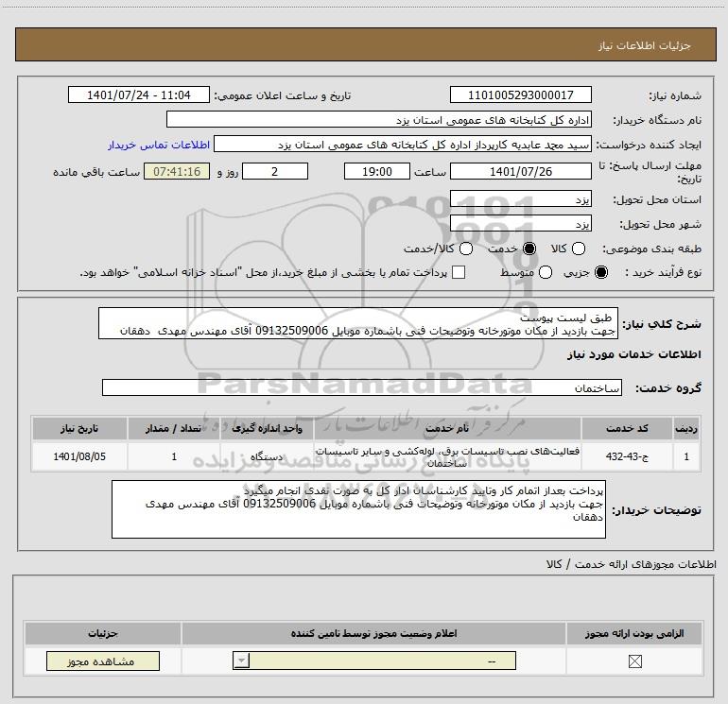Viewport: 728px width, 704px height.
Task: Click the کد خدمت column header
Action: (626, 428)
